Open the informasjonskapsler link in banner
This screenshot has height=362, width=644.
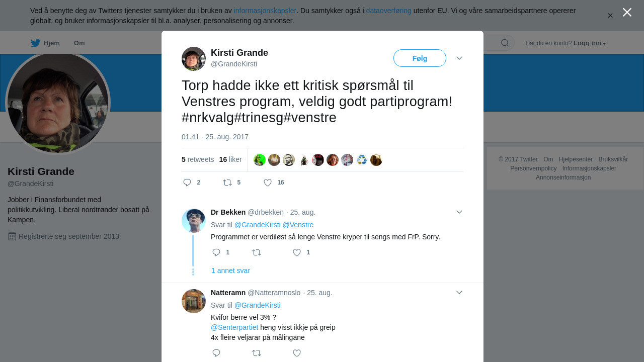click(265, 11)
